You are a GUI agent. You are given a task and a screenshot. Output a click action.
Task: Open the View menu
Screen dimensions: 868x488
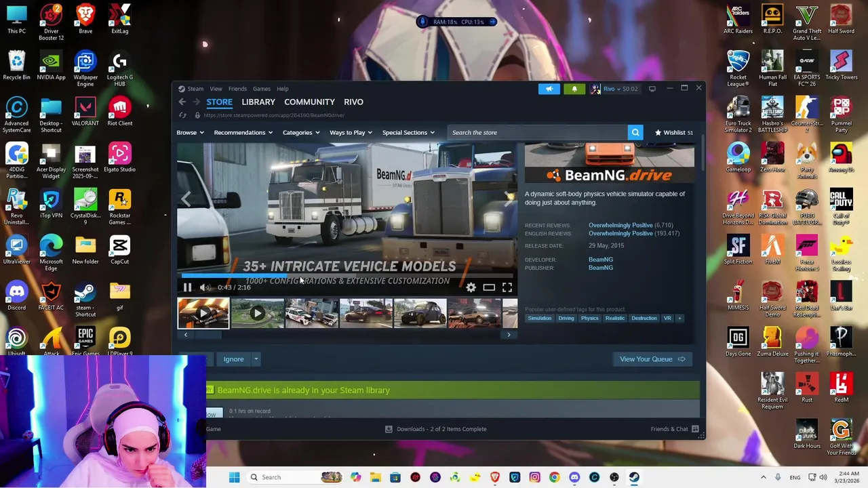[x=216, y=89]
